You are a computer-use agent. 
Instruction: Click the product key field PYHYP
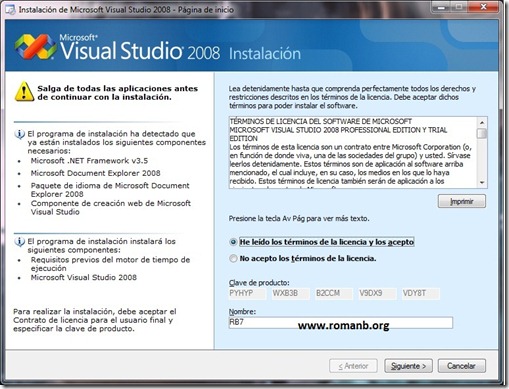click(247, 294)
